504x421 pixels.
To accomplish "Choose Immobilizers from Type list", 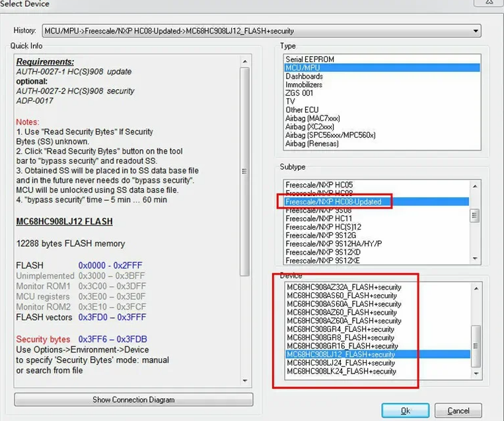I will [304, 85].
